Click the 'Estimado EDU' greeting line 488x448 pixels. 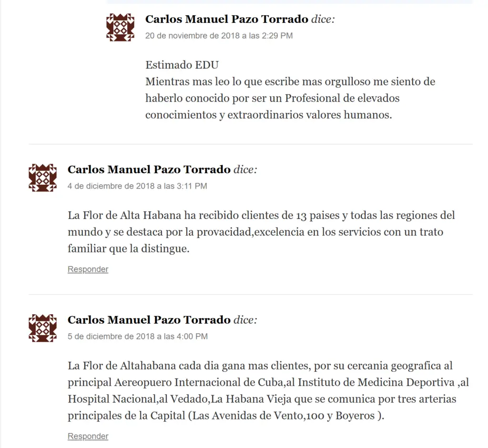click(x=182, y=65)
